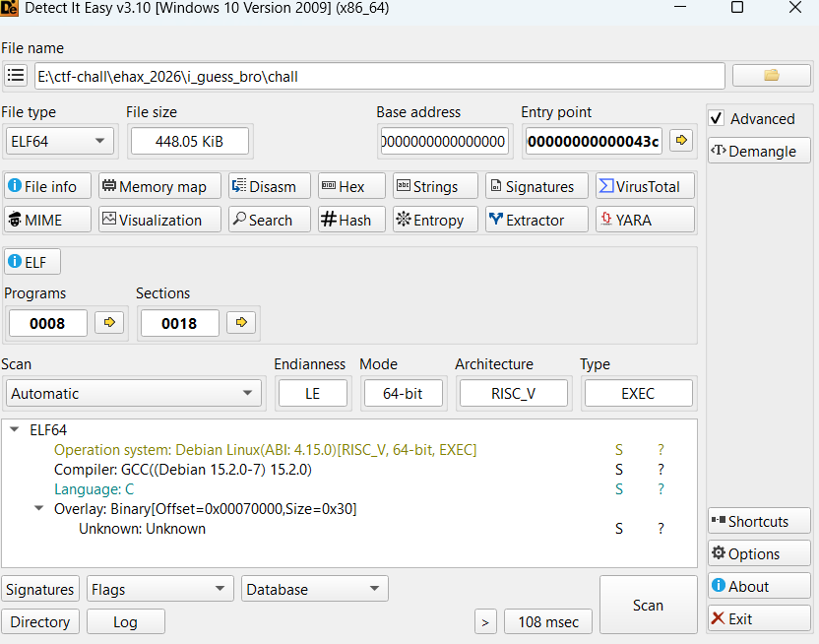Open the VirusTotal lookup
Screen dimensions: 819x644
coord(645,186)
